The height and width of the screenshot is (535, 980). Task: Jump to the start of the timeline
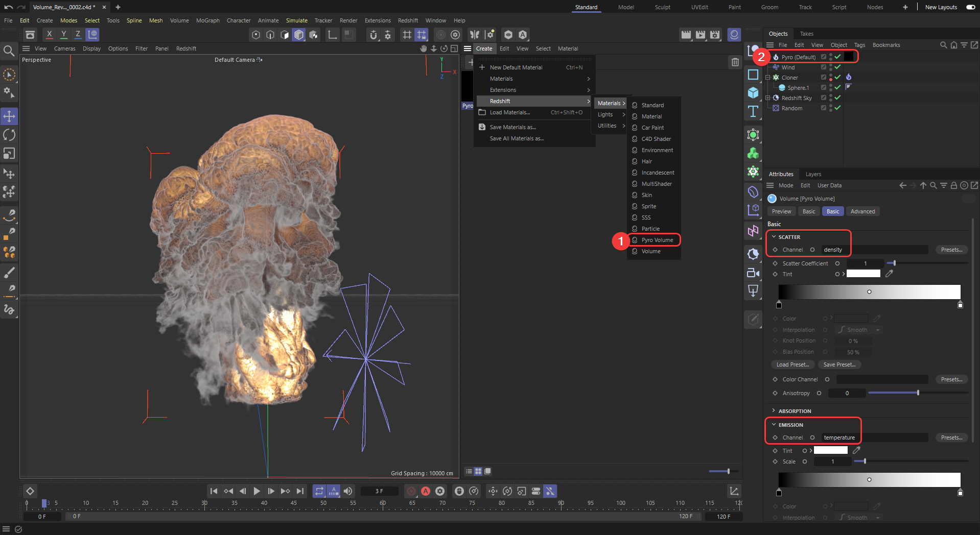click(214, 491)
